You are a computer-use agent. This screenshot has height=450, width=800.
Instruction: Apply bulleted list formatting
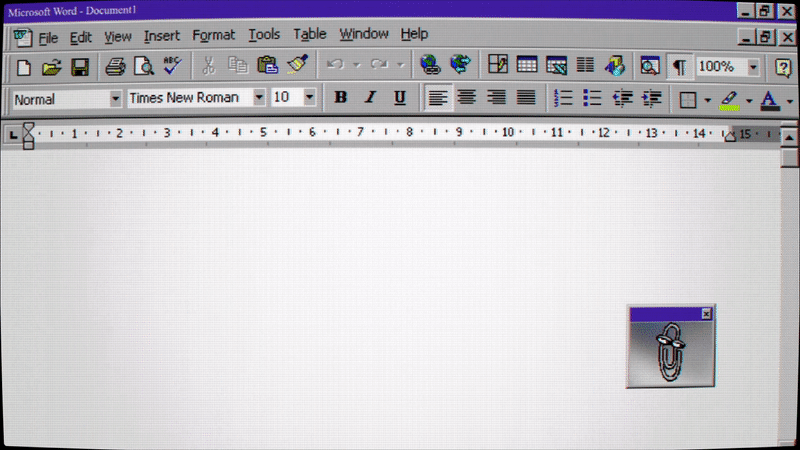click(592, 98)
